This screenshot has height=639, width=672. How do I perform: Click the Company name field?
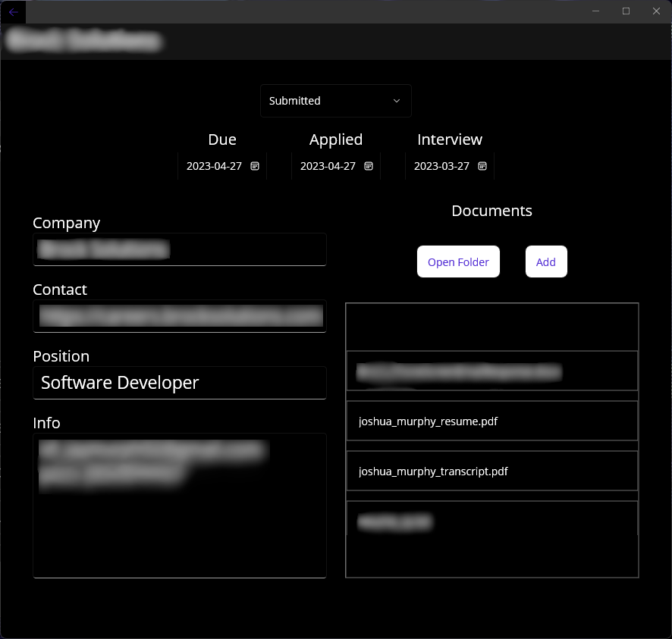pyautogui.click(x=179, y=249)
